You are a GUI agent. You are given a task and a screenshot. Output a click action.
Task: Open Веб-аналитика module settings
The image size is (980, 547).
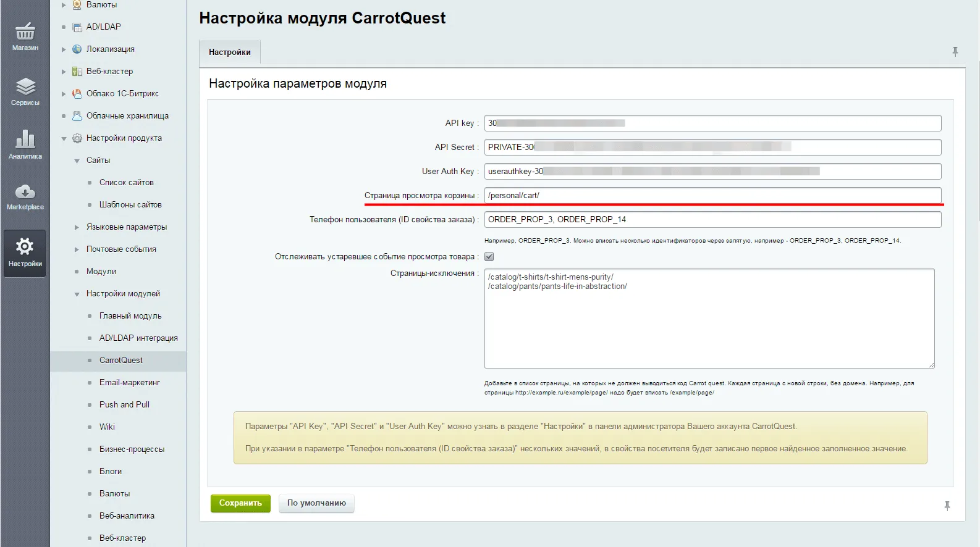tap(127, 516)
